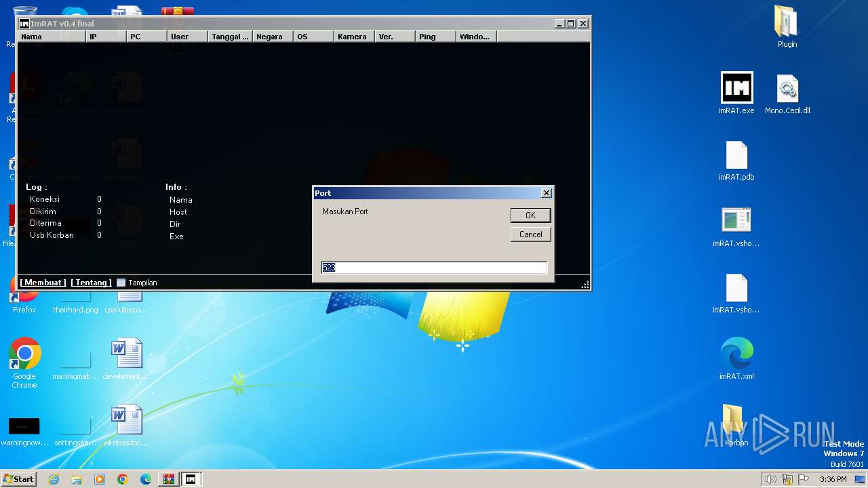Click the Ping column header
This screenshot has width=868, height=488.
(435, 37)
